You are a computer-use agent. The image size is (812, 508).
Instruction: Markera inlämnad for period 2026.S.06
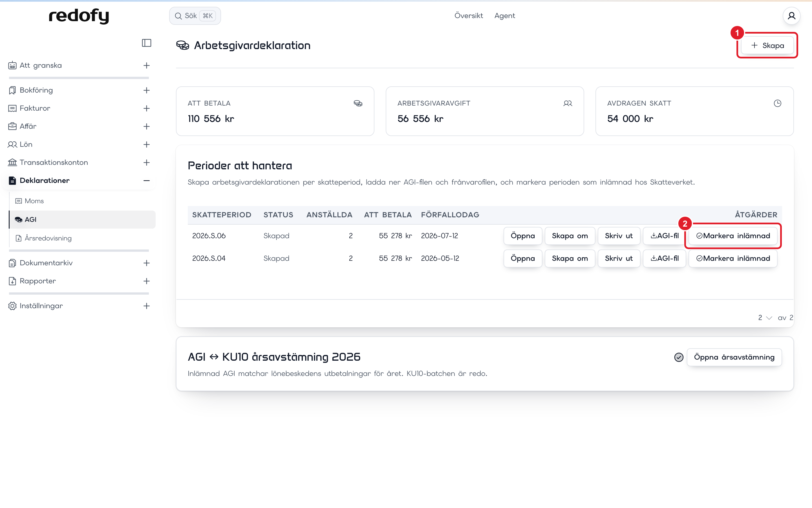click(x=733, y=236)
